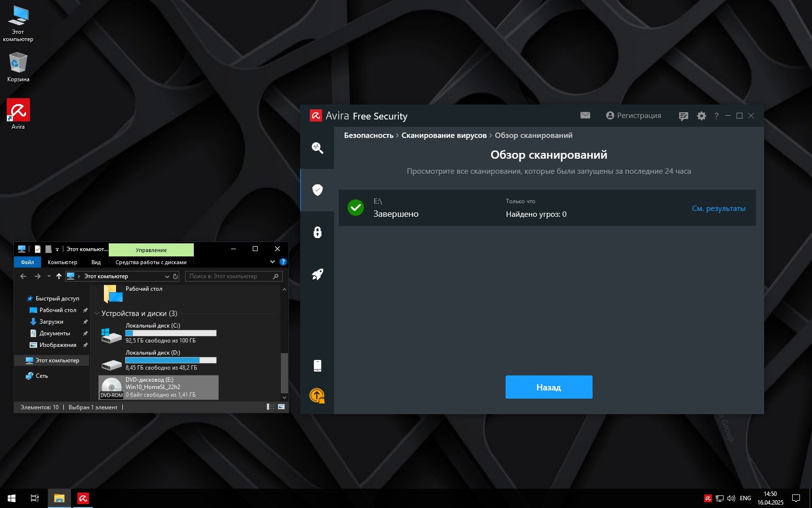Open the Компьютер ribbon tab
Viewport: 812px width, 508px height.
coord(62,262)
